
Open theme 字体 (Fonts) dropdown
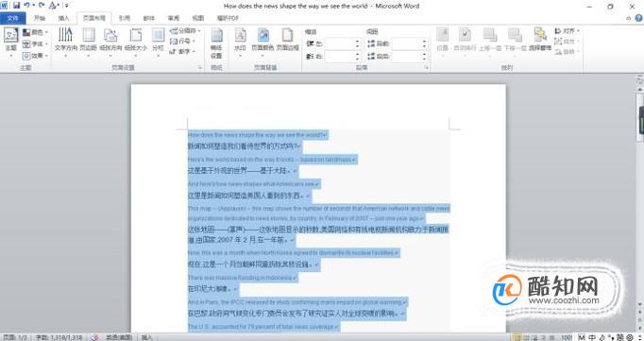[35, 43]
